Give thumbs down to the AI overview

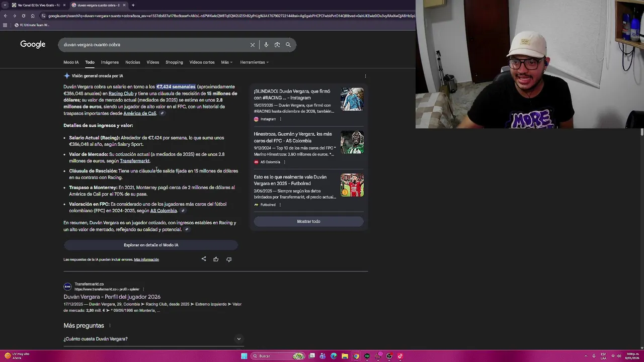point(229,259)
